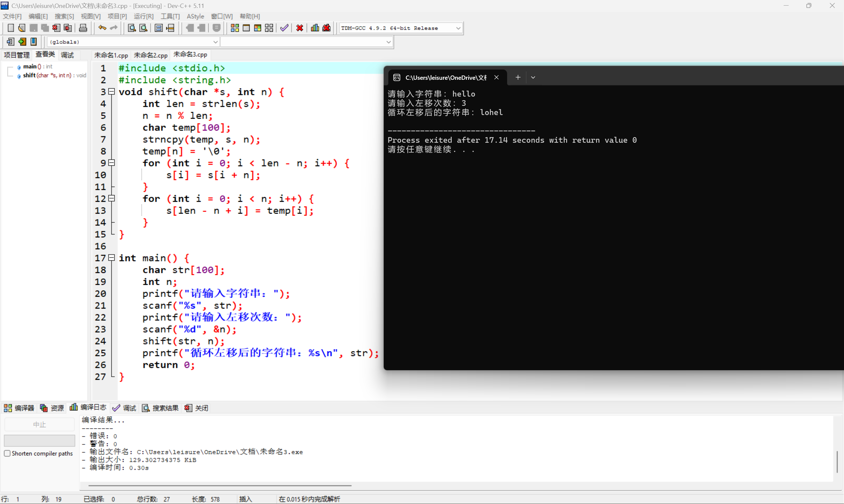
Task: Open the 工具[T] menu
Action: click(170, 16)
